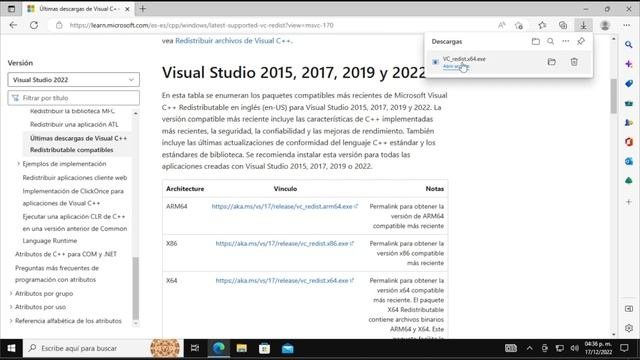
Task: Select Preguntas más frecuentes de programación con atributos
Action: (57, 274)
